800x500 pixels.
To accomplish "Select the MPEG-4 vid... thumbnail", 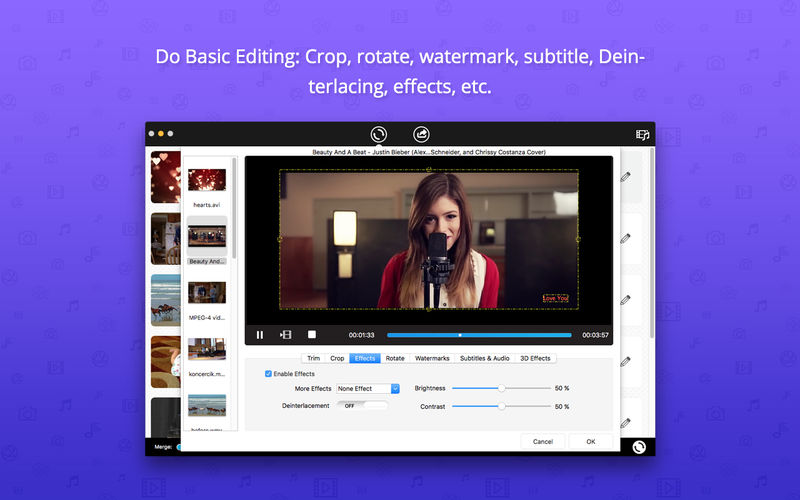I will click(207, 293).
